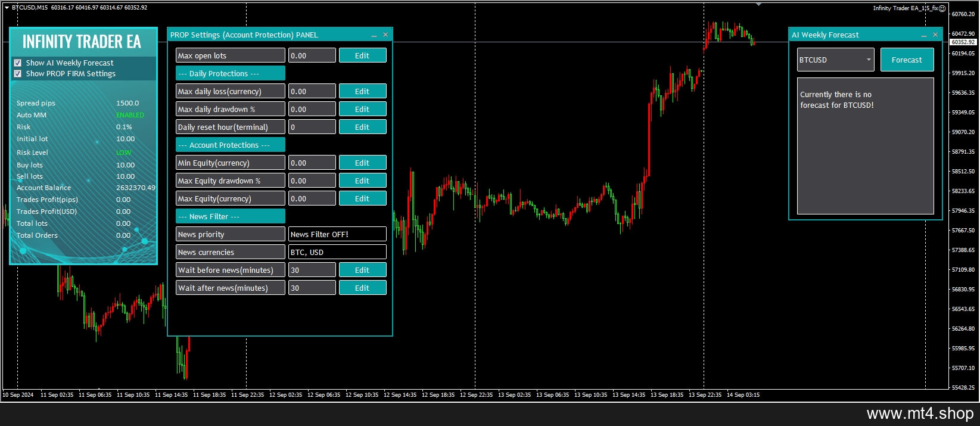Image resolution: width=980 pixels, height=426 pixels.
Task: Click the Infinity Trader EA_1.5_fix label
Action: (x=906, y=8)
